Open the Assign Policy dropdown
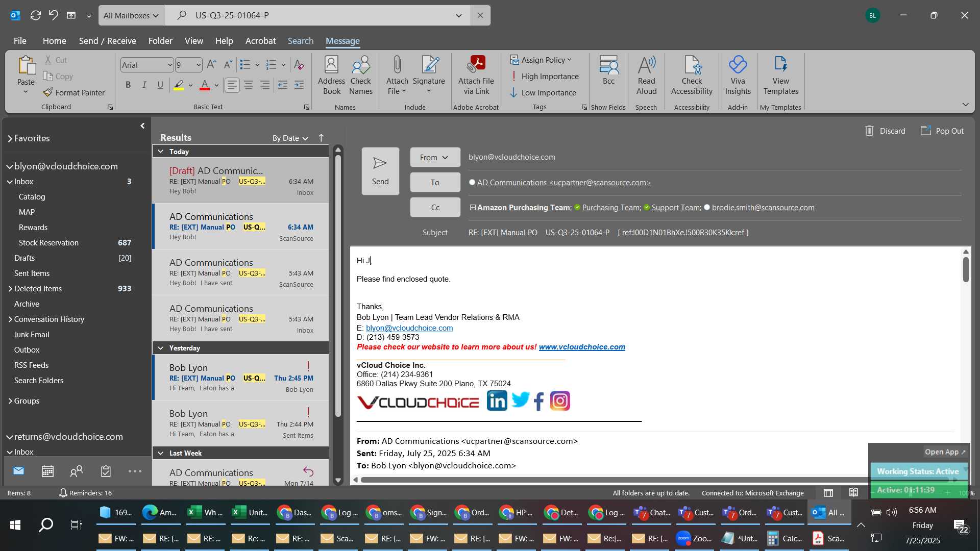Screen dimensions: 980x551 tap(541, 60)
